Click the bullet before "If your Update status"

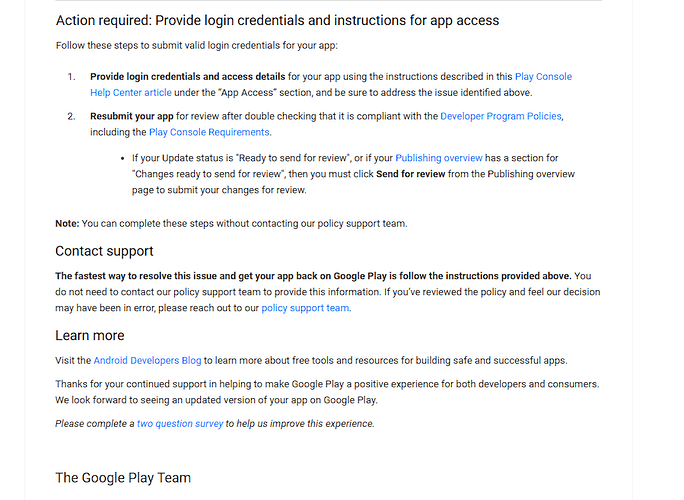click(x=122, y=158)
